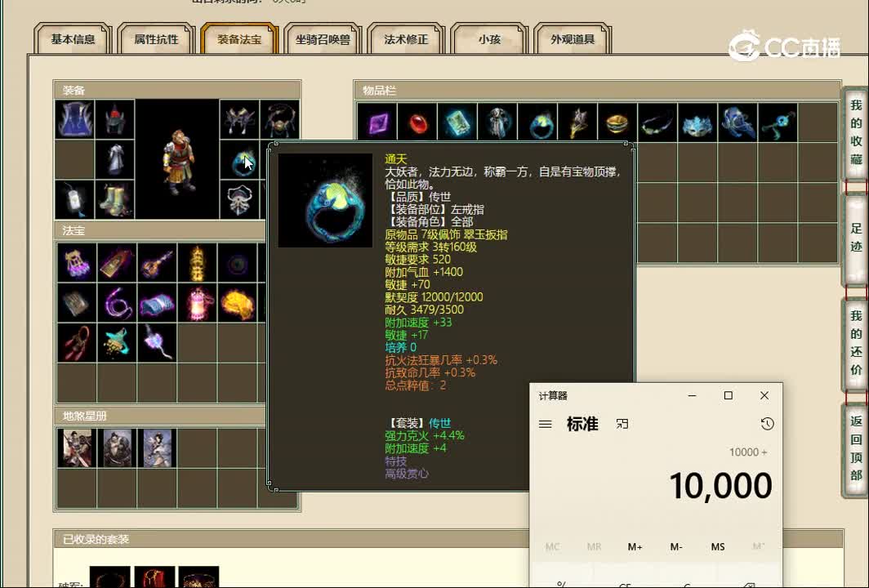Select the grey robed figure item in 物品栏
This screenshot has width=869, height=588.
click(497, 122)
